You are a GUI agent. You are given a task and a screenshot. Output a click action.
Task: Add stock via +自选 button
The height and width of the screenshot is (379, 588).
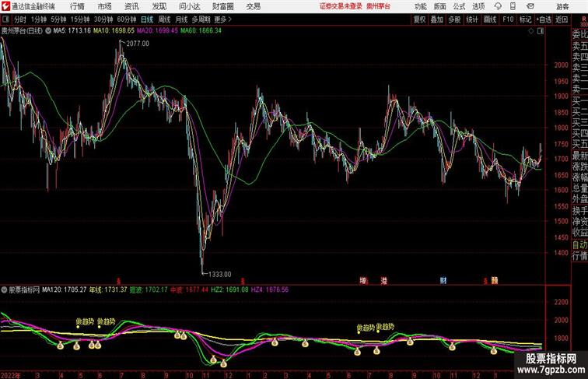pos(544,19)
